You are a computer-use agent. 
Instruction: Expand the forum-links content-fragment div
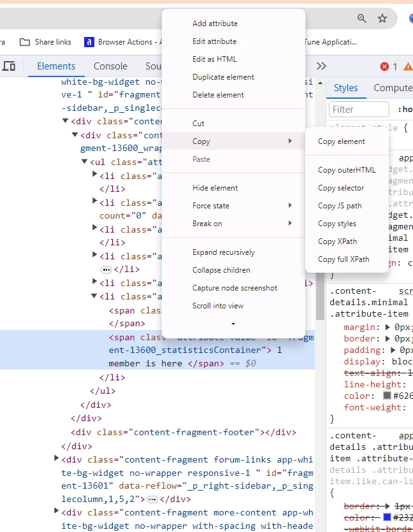tap(57, 458)
